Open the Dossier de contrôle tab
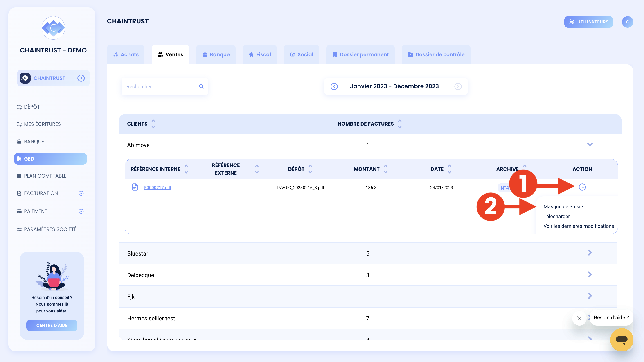Screen dimensions: 644x362 [436, 54]
